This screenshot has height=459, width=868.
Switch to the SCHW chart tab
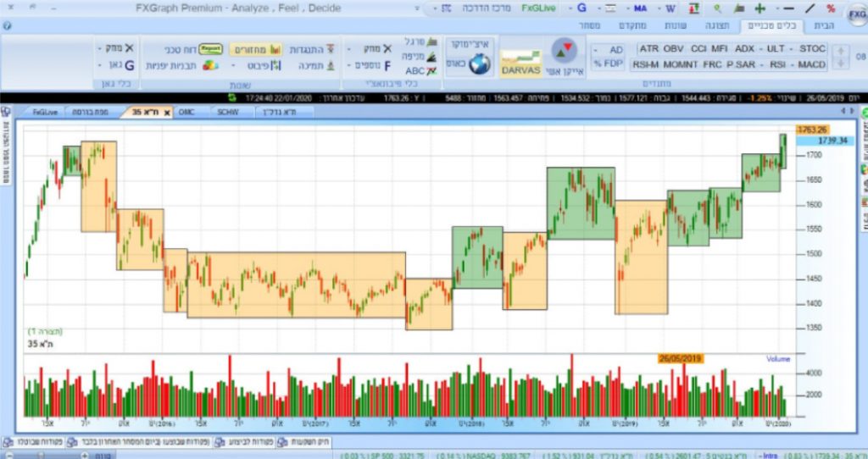coord(228,112)
